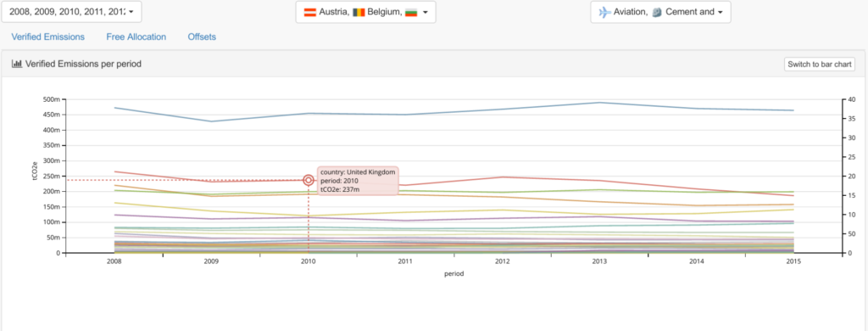
Task: Click the United Kingdom 2010 data point marker
Action: tap(309, 180)
